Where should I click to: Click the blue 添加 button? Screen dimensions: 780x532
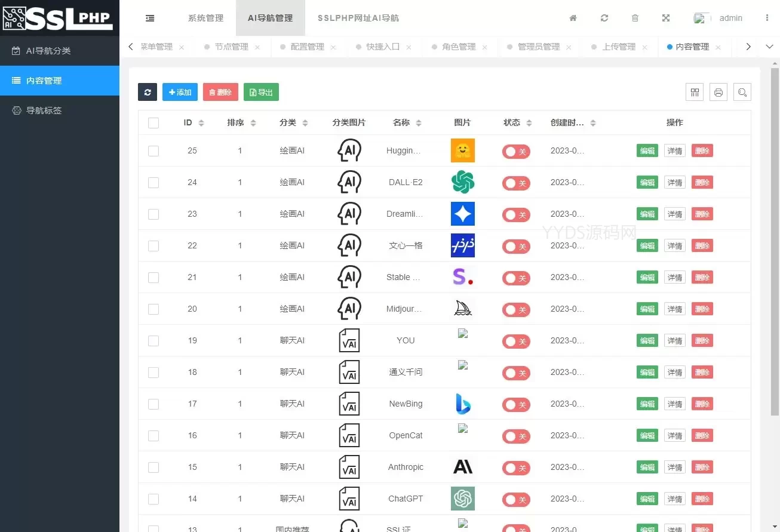tap(180, 92)
